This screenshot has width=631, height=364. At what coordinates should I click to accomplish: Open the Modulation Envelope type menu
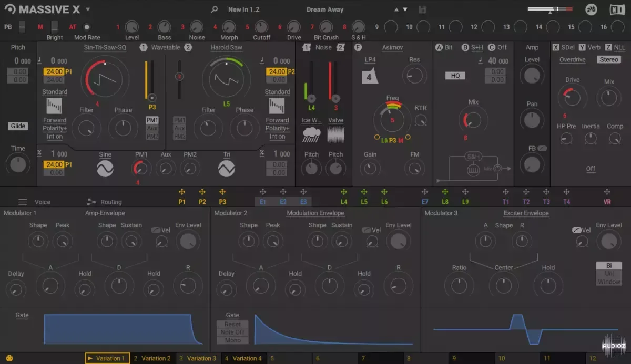pyautogui.click(x=315, y=213)
